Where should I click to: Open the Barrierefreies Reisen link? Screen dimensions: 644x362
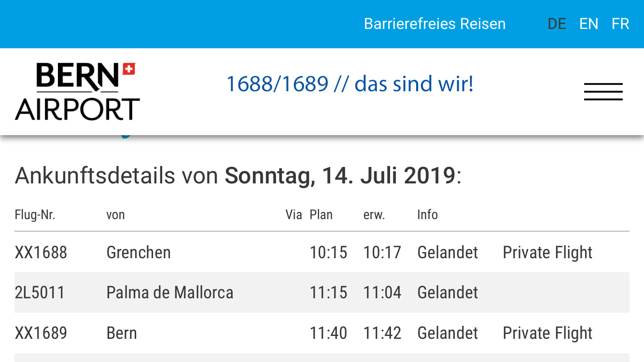(434, 24)
